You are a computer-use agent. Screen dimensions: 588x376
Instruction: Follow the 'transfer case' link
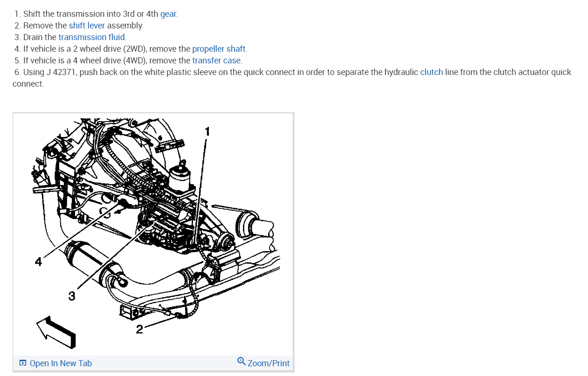pyautogui.click(x=216, y=61)
